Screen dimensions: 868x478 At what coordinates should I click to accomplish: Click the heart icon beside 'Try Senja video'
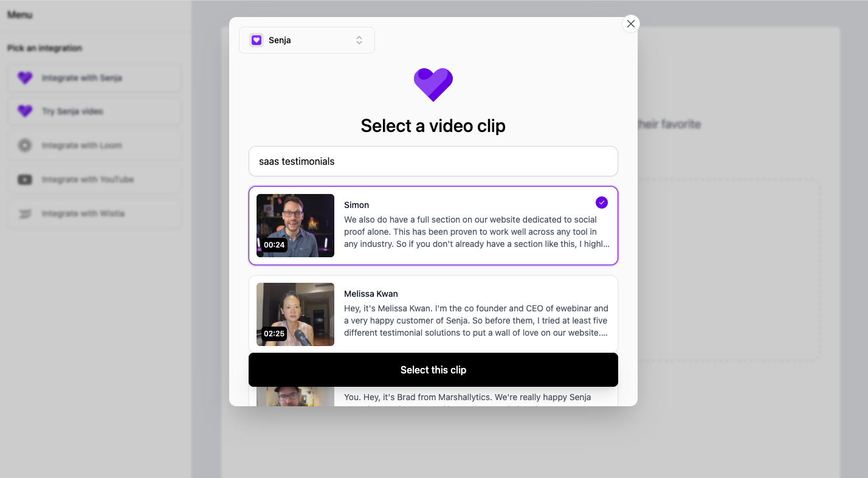(x=25, y=111)
